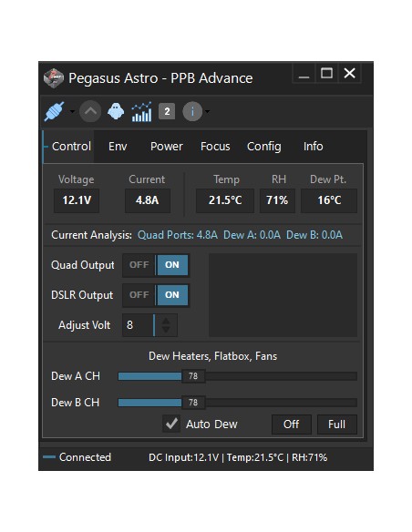The image size is (412, 532).
Task: Toggle the Auto Dew checkbox
Action: [171, 424]
